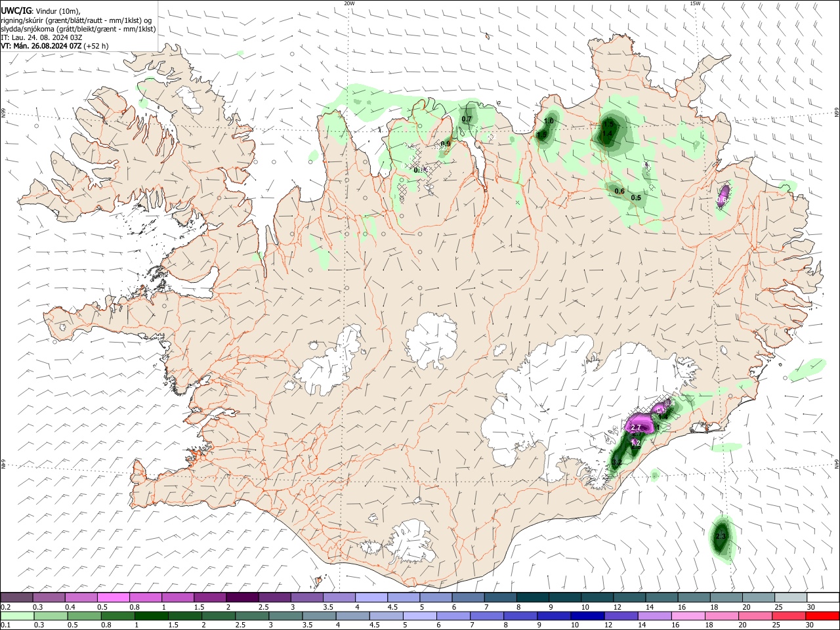Click the palest green 0.1–0.3 rain swatch
Screen dimensions: 840x630
(16, 616)
